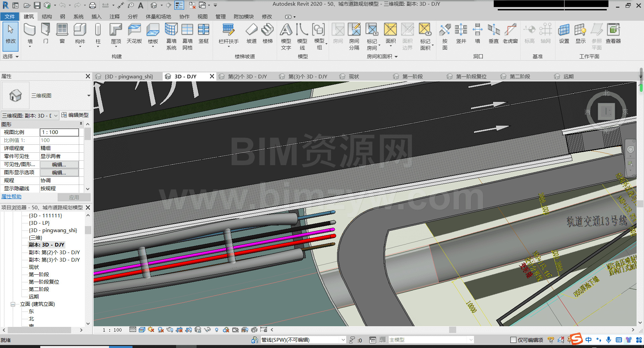
Task: Open the 构件 tool dropdown arrow
Action: coord(80,47)
